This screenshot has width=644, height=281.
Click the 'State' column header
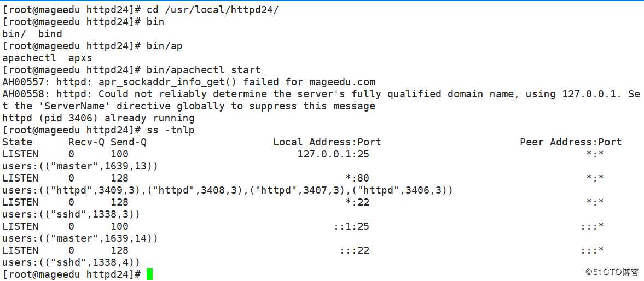click(17, 142)
